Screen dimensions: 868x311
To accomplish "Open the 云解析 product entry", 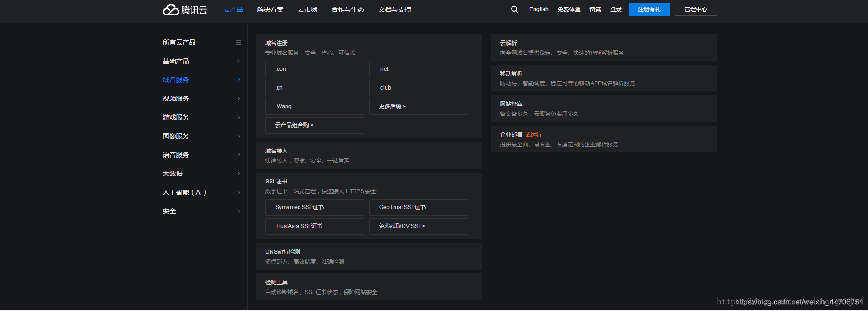I will click(604, 48).
